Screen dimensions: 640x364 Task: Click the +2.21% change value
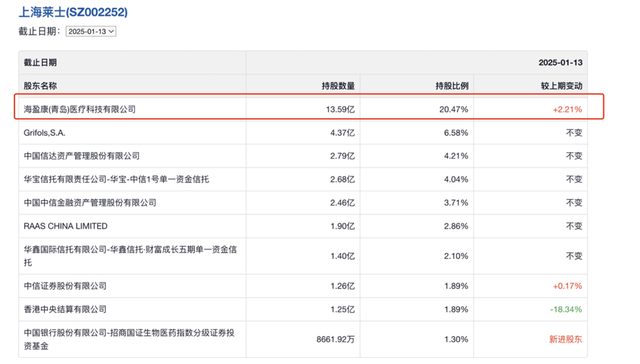click(567, 109)
